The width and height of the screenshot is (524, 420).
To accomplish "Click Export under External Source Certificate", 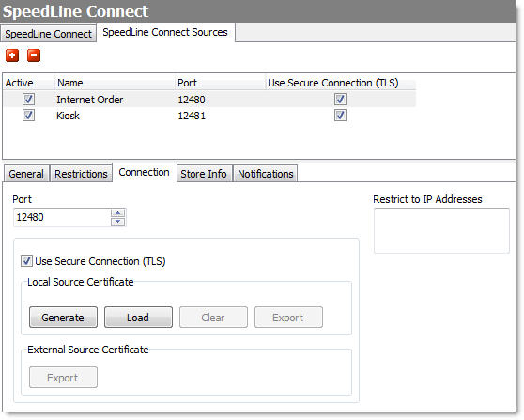I will click(63, 377).
